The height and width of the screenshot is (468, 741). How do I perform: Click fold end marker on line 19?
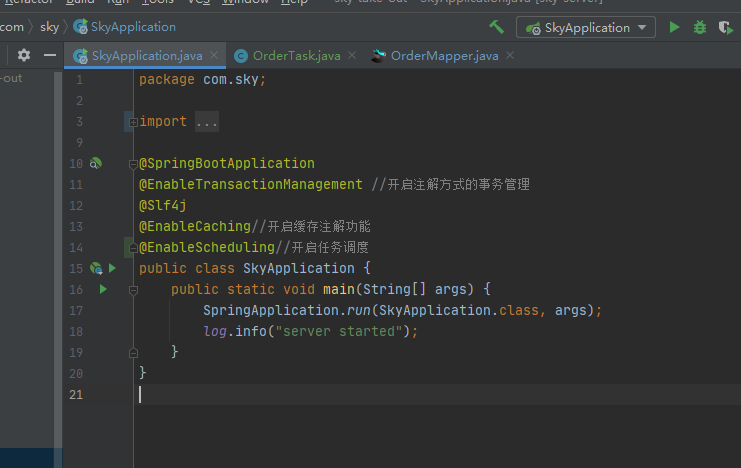133,353
